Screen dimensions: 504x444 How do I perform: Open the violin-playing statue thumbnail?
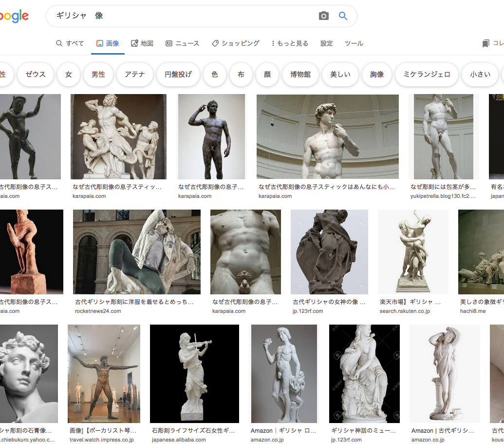tap(194, 373)
